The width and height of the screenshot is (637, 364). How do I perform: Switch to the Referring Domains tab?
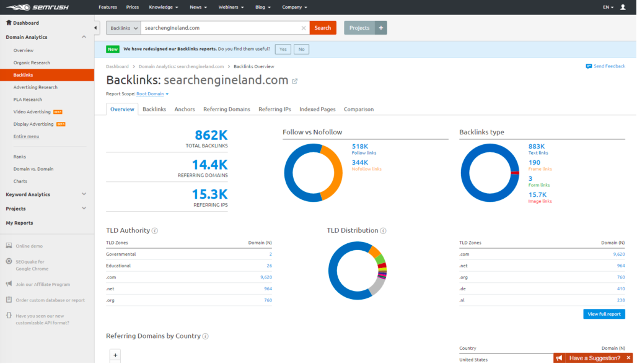point(227,109)
